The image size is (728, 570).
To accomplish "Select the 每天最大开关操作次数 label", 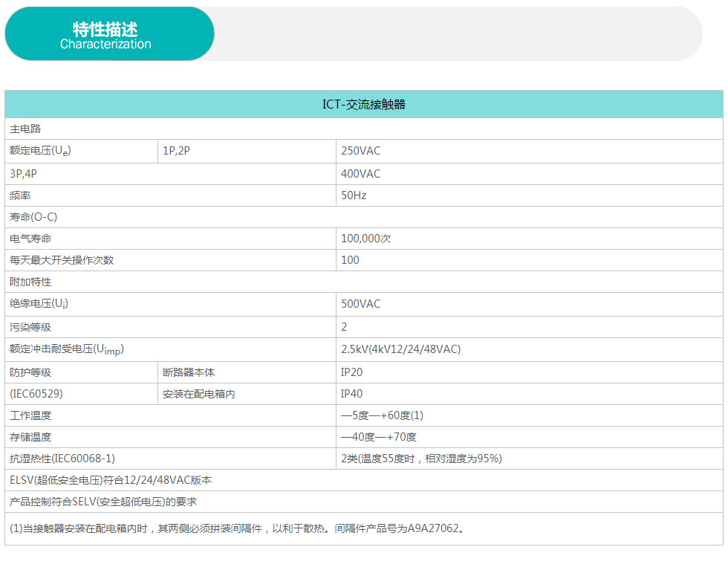I will (62, 260).
